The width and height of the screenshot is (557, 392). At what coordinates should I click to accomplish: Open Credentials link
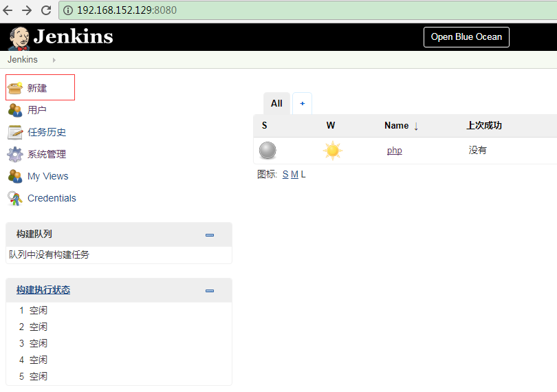[x=52, y=198]
